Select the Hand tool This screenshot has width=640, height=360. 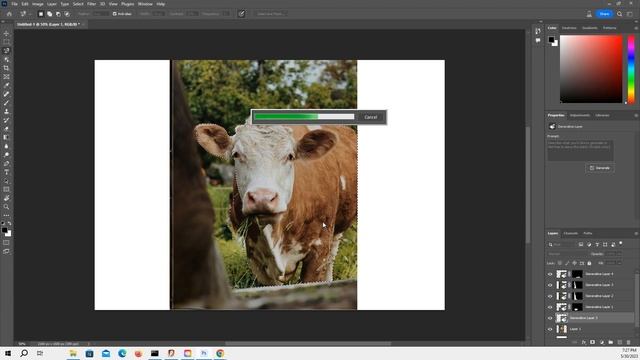pos(6,198)
